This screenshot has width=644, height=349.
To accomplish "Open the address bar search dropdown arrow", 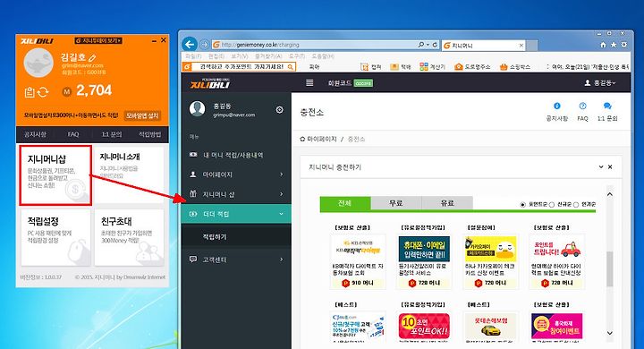I will (x=428, y=45).
